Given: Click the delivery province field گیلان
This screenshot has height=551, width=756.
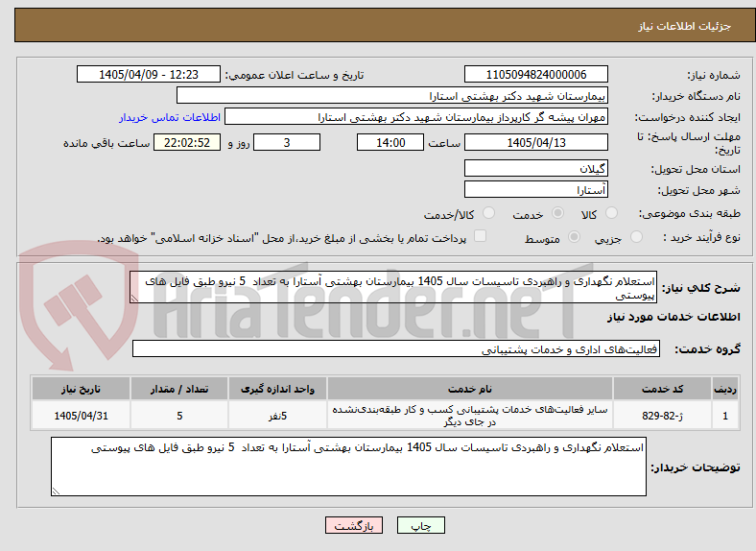Looking at the screenshot, I should 536,168.
